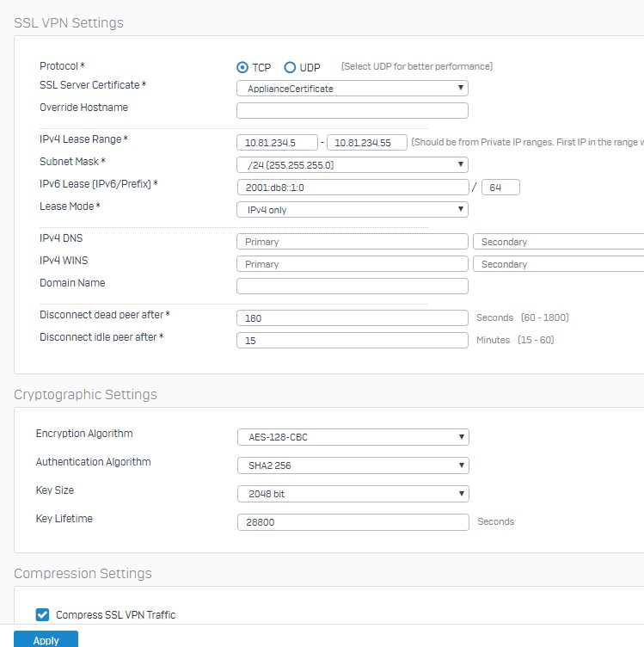Open the SSL Server Certificate dropdown
The image size is (644, 647).
pos(353,89)
